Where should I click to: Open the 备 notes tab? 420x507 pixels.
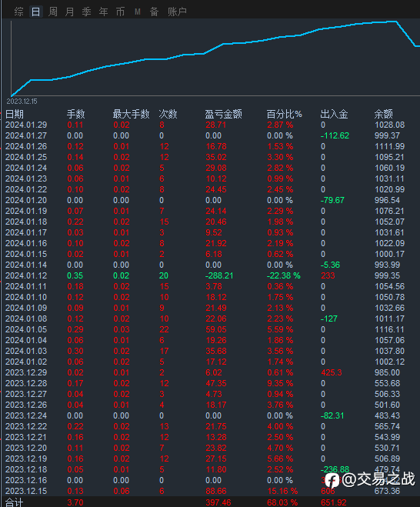click(x=154, y=12)
